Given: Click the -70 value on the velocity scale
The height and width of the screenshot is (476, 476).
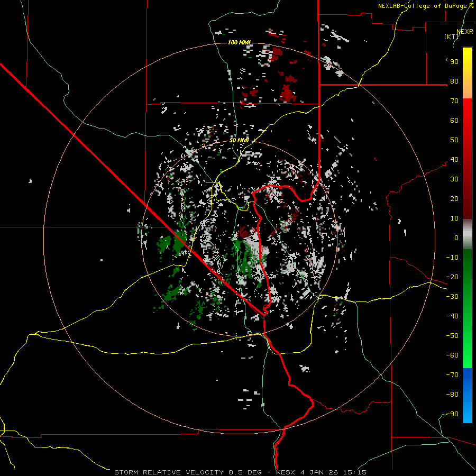Looking at the screenshot, I should point(452,375).
